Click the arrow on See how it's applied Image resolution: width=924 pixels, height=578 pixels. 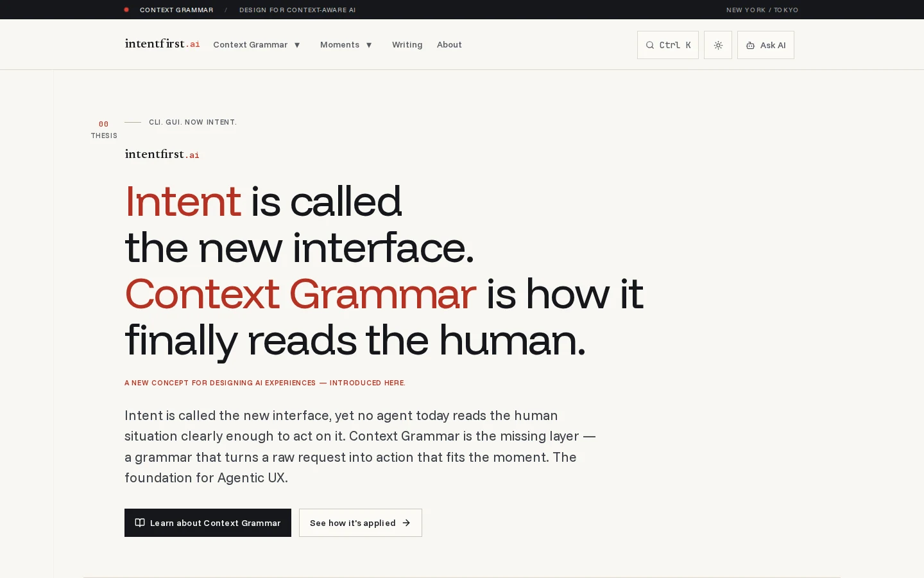[406, 523]
